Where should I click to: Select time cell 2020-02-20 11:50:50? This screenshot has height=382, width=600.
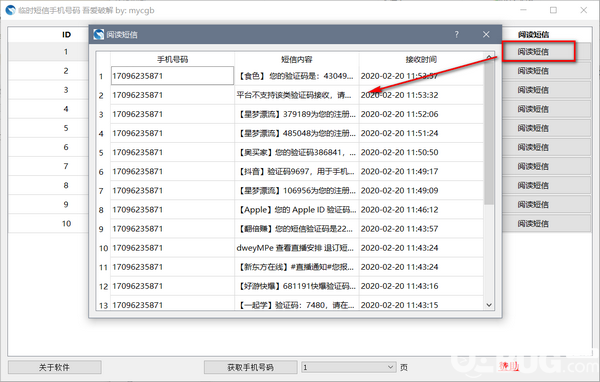[421, 152]
